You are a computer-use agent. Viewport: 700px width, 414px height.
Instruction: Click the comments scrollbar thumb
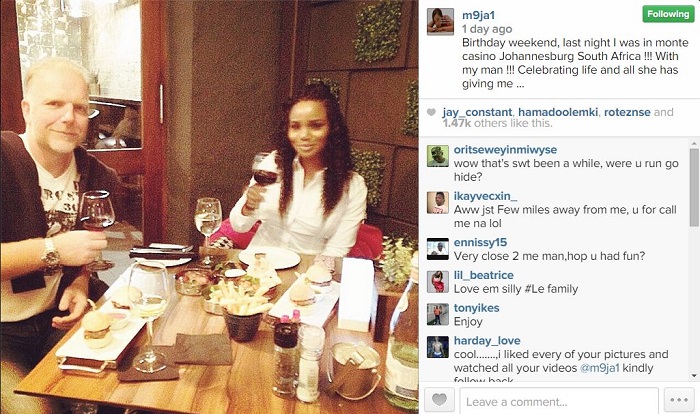[694, 188]
